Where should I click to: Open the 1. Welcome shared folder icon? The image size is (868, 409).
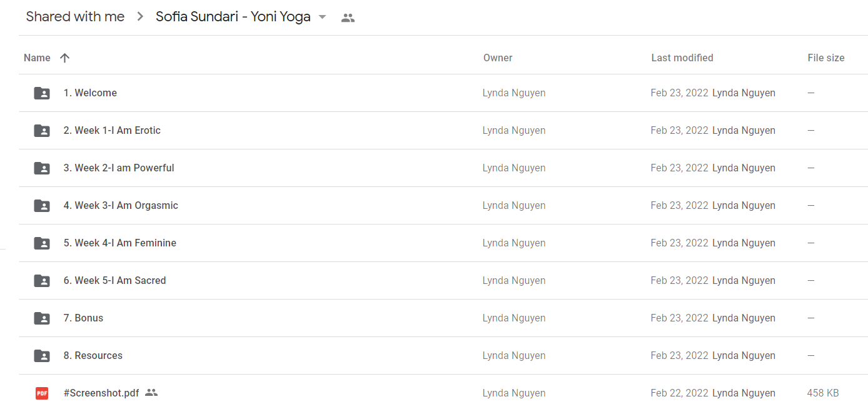[42, 93]
